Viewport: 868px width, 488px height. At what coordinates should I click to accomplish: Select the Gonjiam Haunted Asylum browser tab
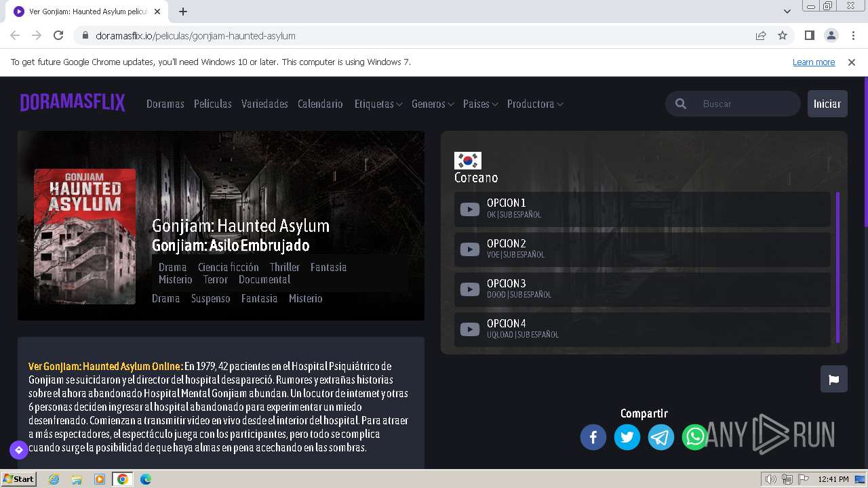[x=88, y=12]
